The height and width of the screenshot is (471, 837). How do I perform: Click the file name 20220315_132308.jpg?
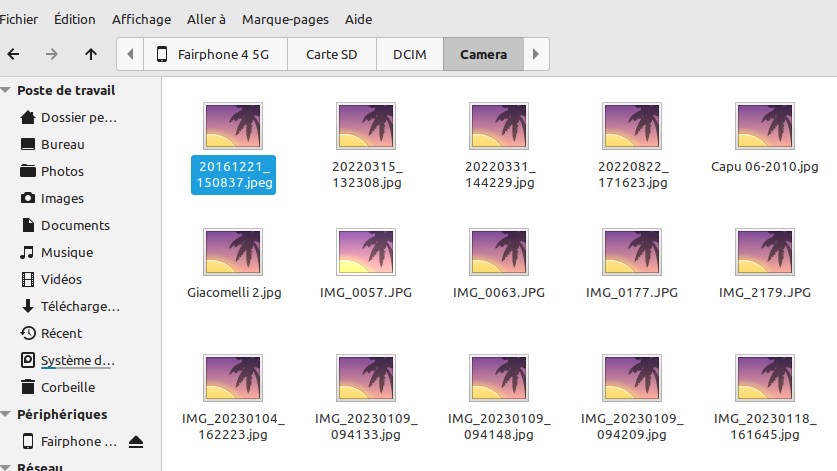tap(367, 175)
